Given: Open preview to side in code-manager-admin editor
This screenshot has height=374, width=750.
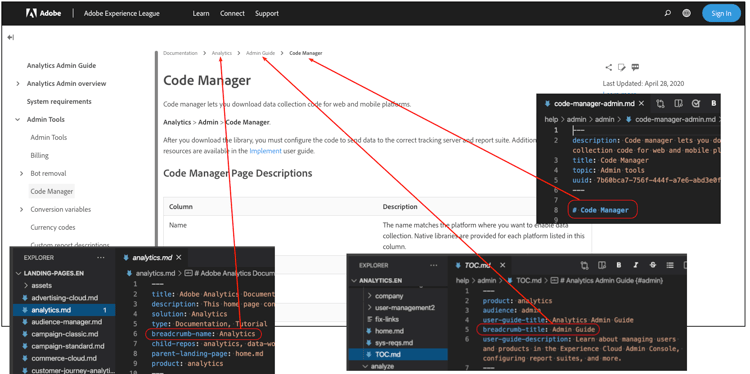Looking at the screenshot, I should pyautogui.click(x=678, y=103).
